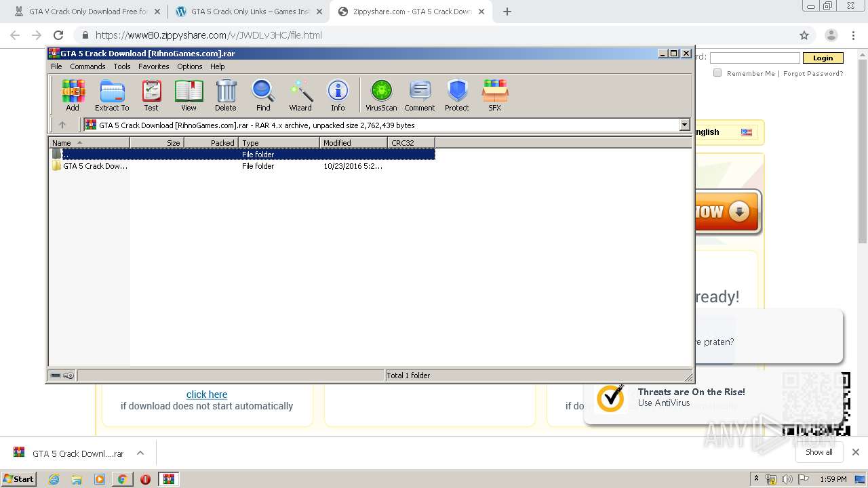Open download item options chevron
Screen dimensions: 868x488
140,453
